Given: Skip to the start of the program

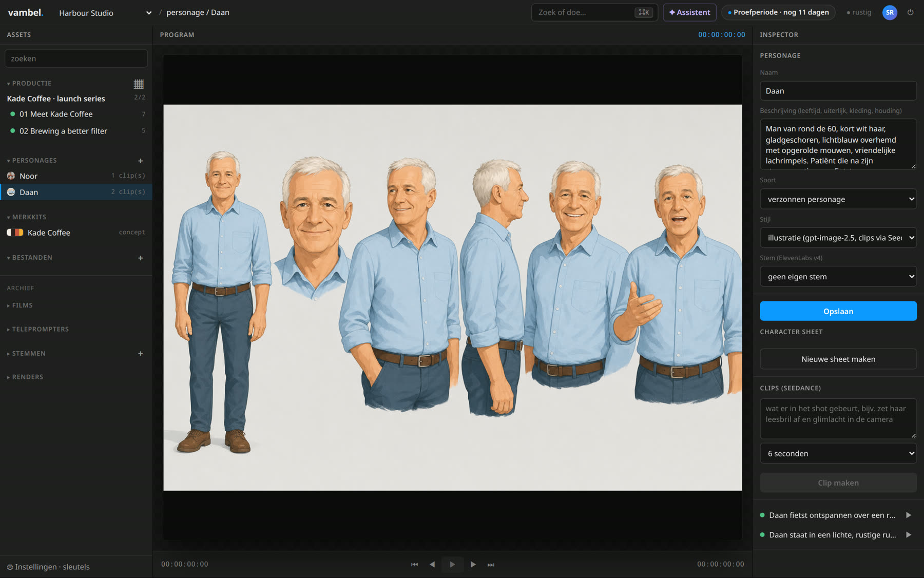Looking at the screenshot, I should click(x=414, y=565).
